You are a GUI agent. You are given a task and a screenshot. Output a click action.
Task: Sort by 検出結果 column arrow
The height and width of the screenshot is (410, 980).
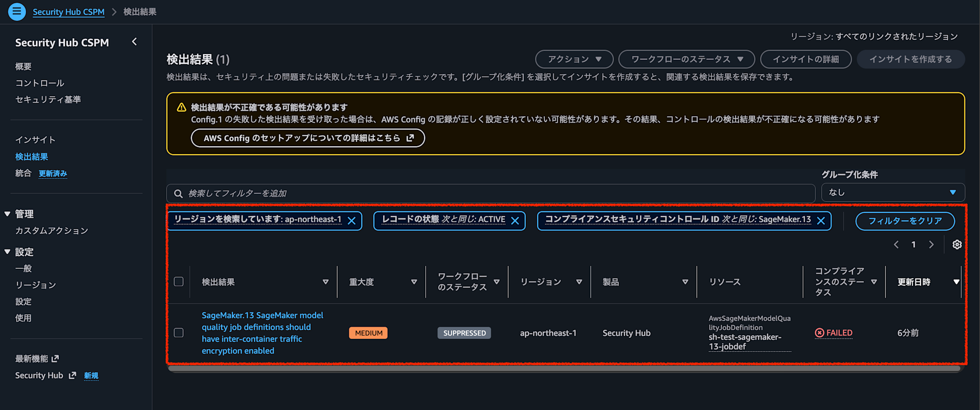[x=325, y=282]
